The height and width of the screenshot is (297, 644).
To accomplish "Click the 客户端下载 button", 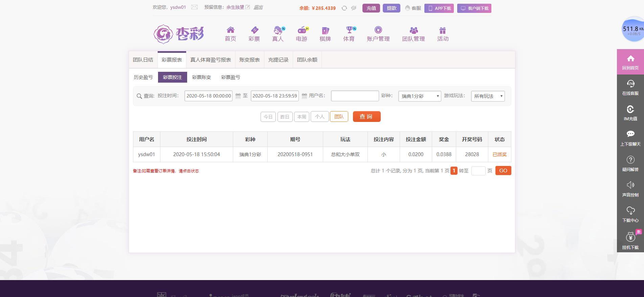I will 474,8.
